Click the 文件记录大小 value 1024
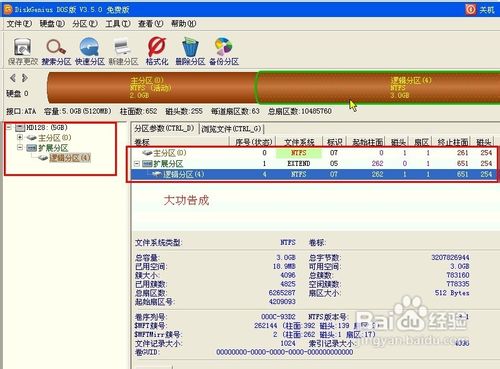Viewport: 500px width, 369px height. click(288, 343)
